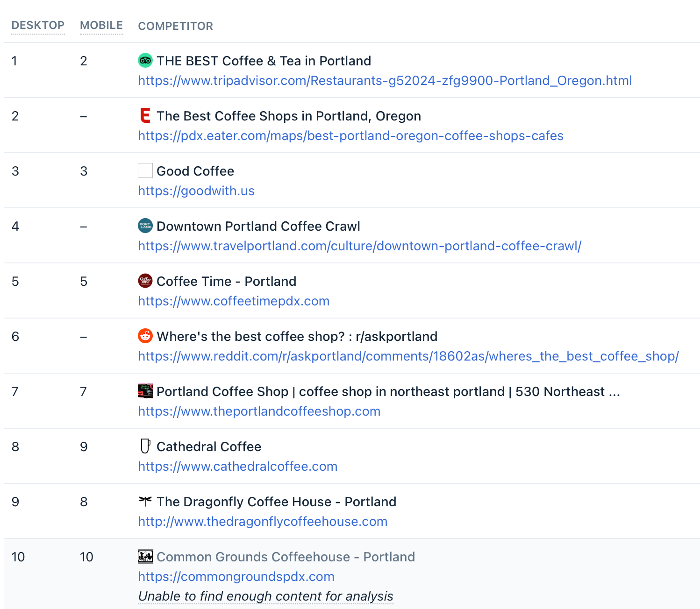Sort by the DESKTOP column header
Screen dimensions: 700x609
pos(38,25)
